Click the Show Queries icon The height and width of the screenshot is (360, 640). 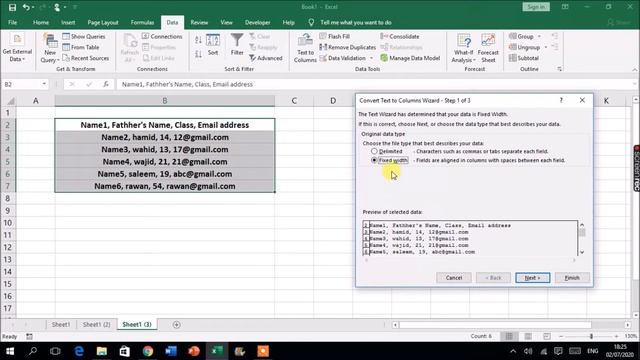(x=66, y=36)
